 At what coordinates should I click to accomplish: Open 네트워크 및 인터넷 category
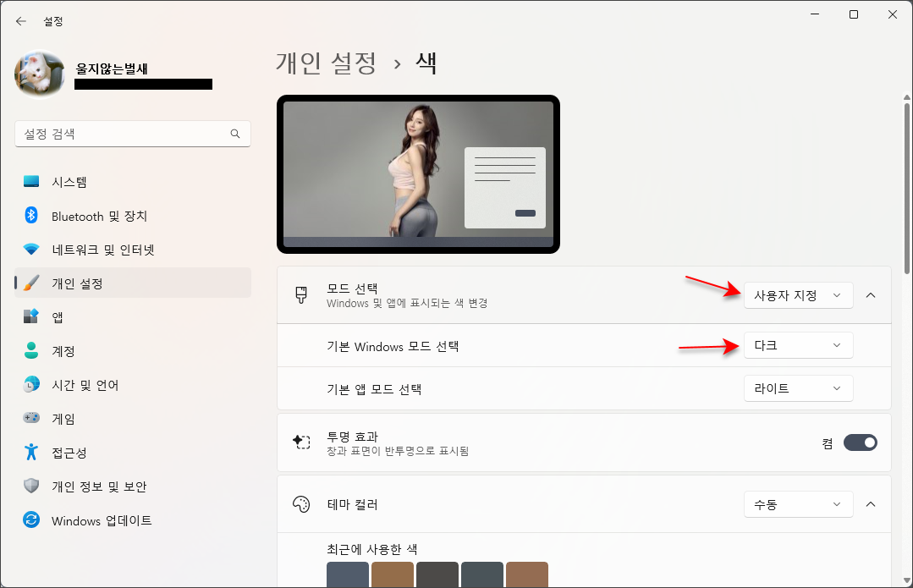[x=133, y=250]
